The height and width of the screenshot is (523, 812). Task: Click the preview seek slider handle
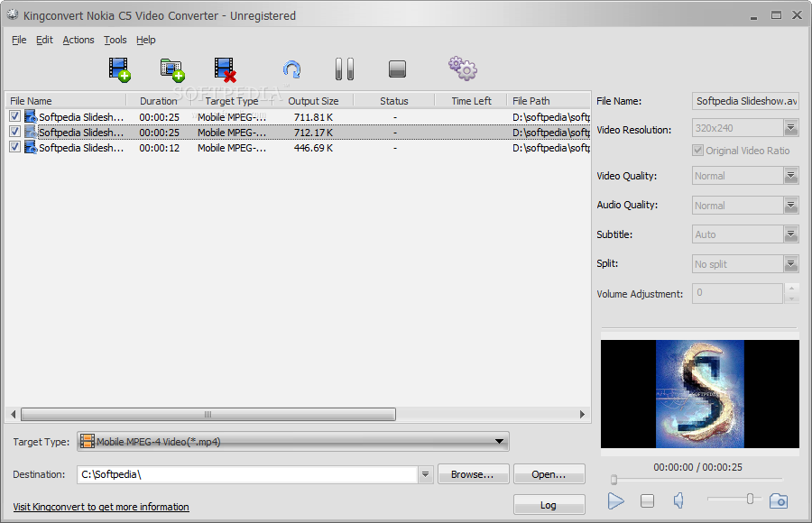tap(614, 480)
